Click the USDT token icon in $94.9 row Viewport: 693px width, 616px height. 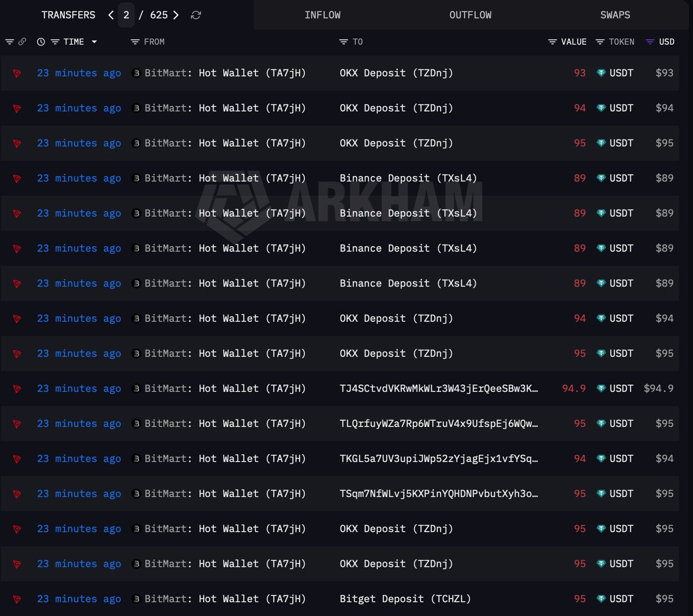pyautogui.click(x=601, y=388)
